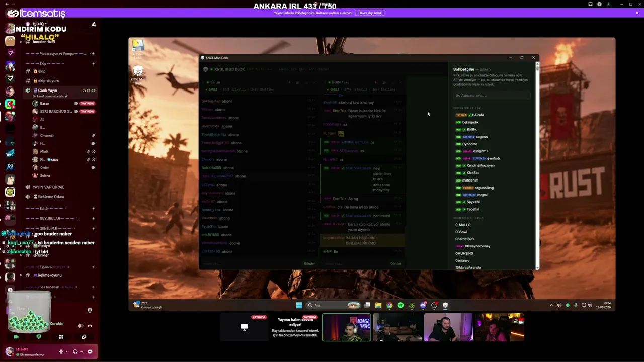Click the download update icon in title bar
Screen dimensions: 644x362
(608, 4)
